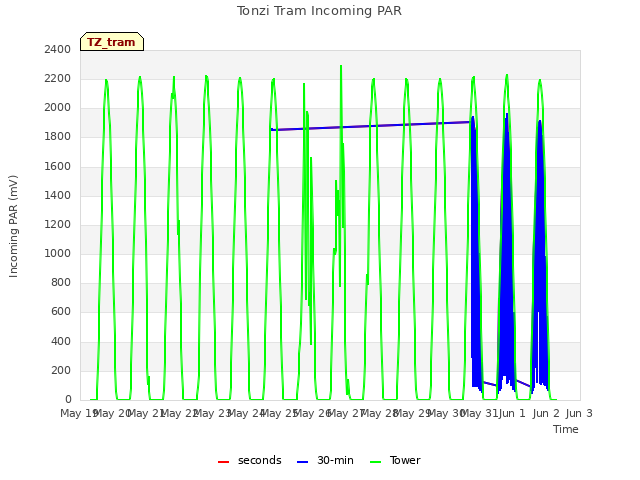Viewport: 640px width, 480px height.
Task: Toggle the 'Tower' legend label
Action: pyautogui.click(x=405, y=460)
